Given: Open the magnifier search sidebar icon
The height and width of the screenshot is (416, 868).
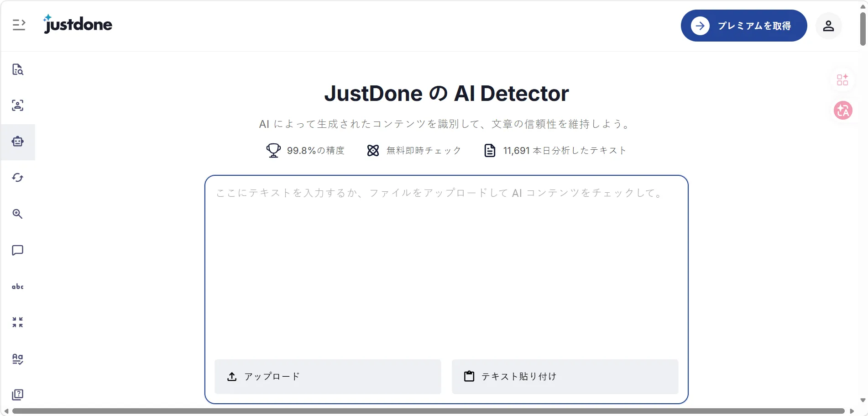Looking at the screenshot, I should click(x=18, y=214).
